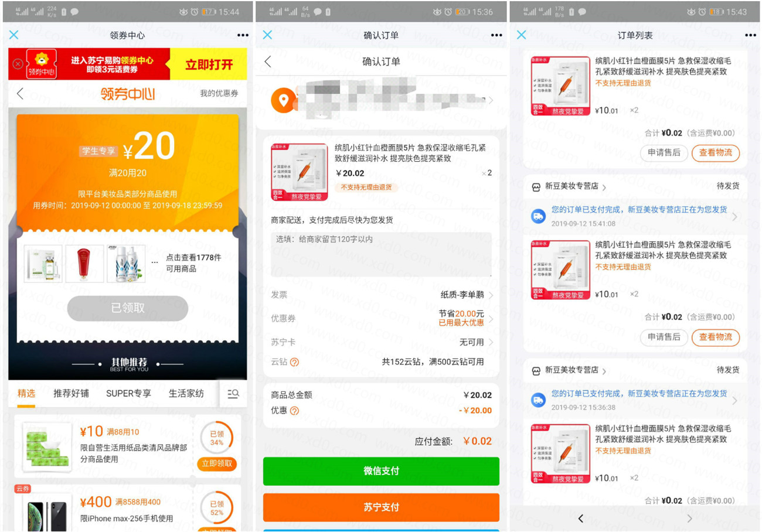This screenshot has height=532, width=762.
Task: Click the 应付金额 ¥0.02 total
Action: tap(453, 441)
